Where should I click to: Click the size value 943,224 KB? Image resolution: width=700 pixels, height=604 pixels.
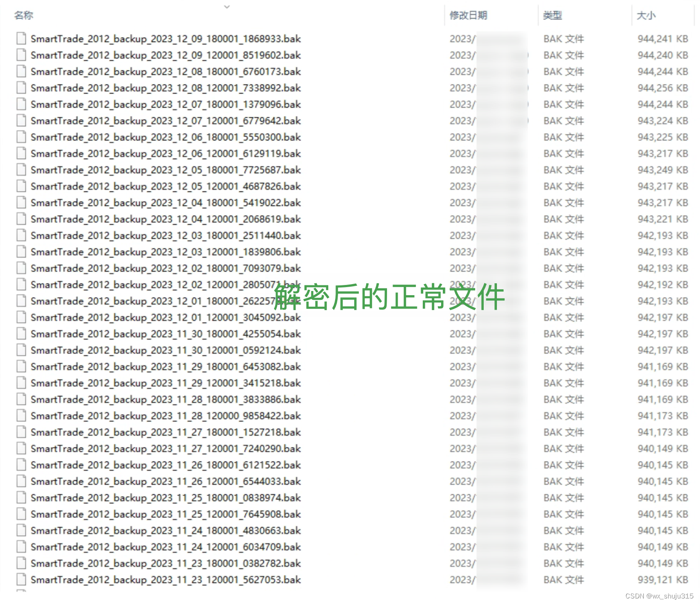[663, 121]
